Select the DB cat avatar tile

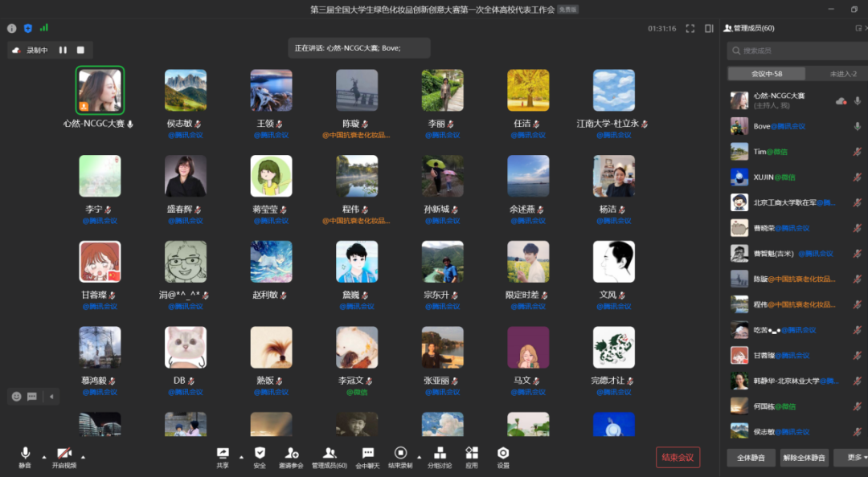tap(186, 348)
